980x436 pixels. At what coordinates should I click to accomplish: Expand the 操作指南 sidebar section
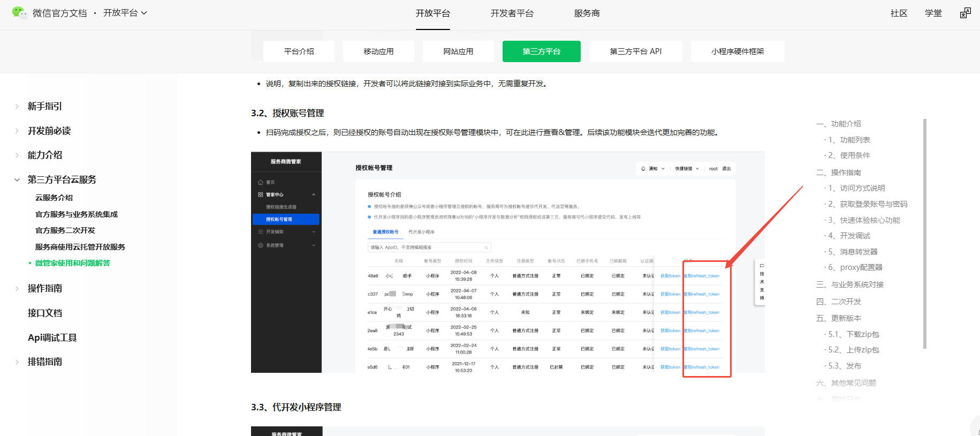click(17, 289)
